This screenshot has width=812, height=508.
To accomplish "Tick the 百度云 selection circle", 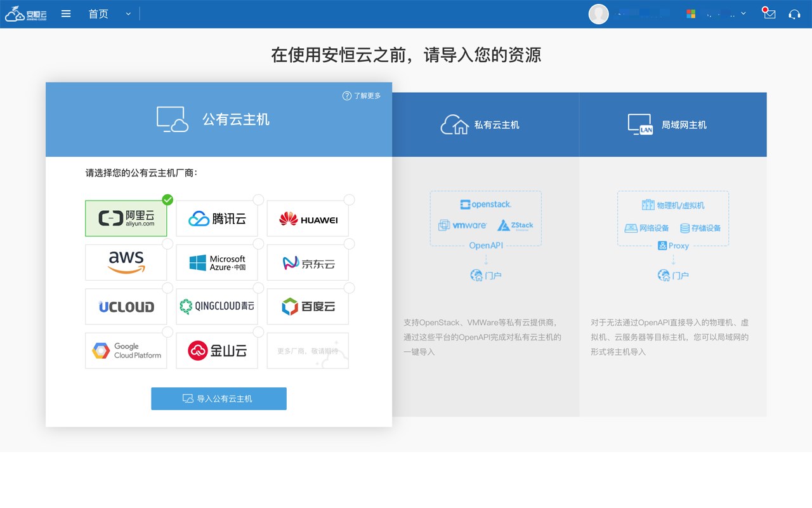I will pos(349,288).
